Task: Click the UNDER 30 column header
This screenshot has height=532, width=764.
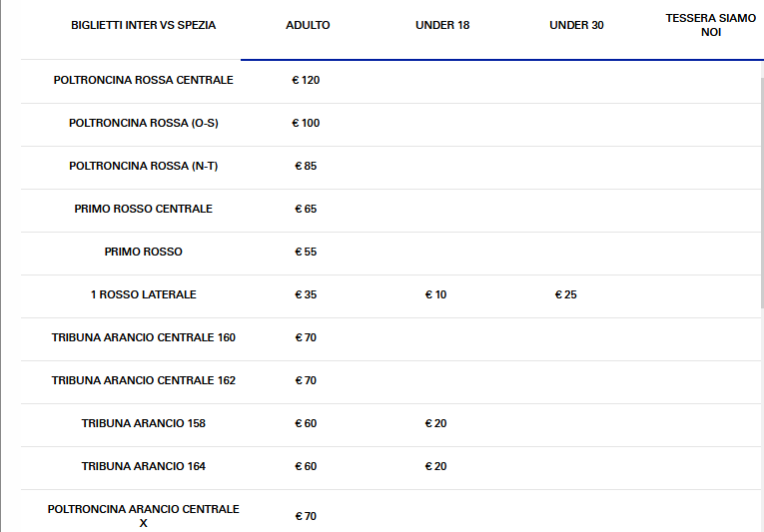Action: 576,25
